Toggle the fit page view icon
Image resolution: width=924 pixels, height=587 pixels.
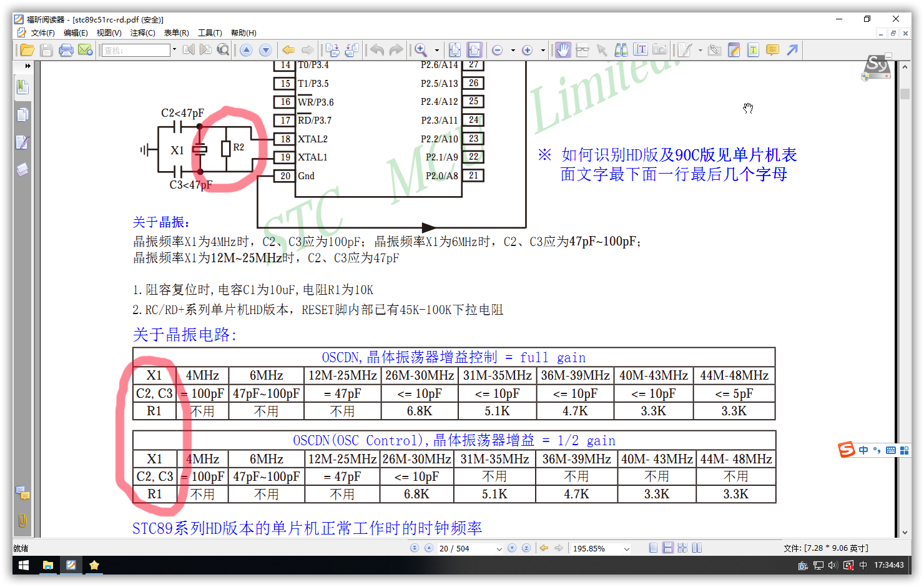[455, 50]
